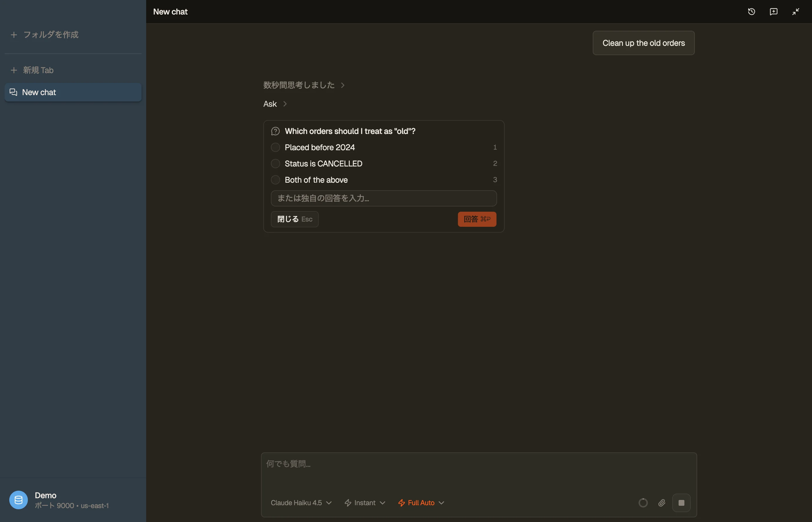Open chat history clock icon

(751, 12)
